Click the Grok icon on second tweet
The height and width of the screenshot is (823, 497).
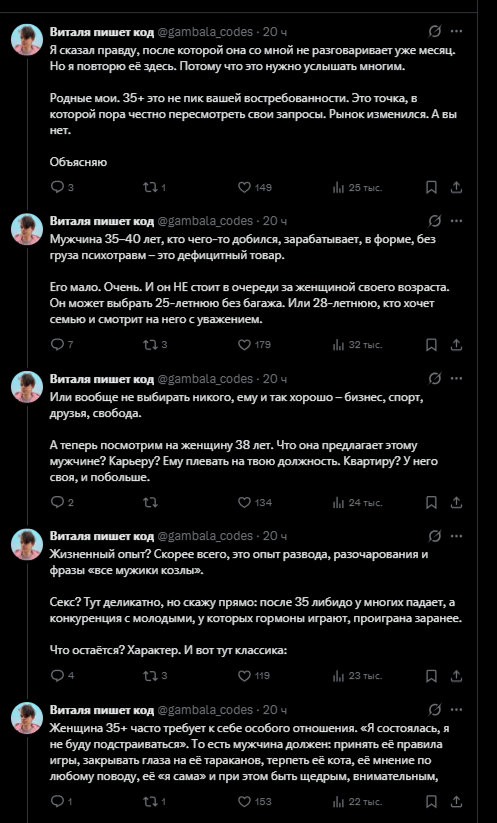point(435,221)
